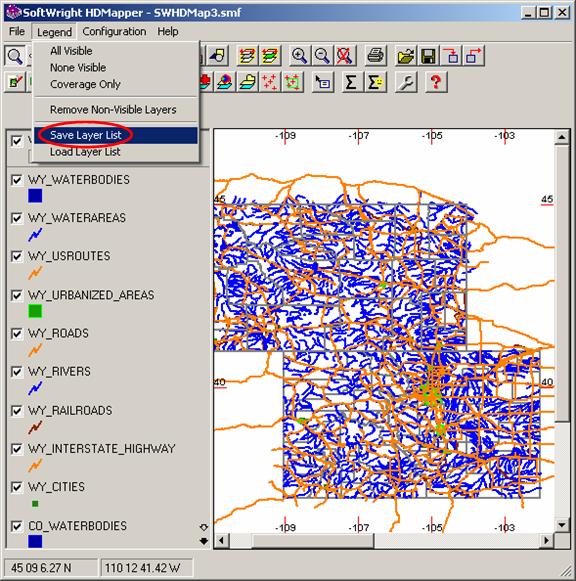576x581 pixels.
Task: Click the crossed-out magnifier icon
Action: pos(344,56)
